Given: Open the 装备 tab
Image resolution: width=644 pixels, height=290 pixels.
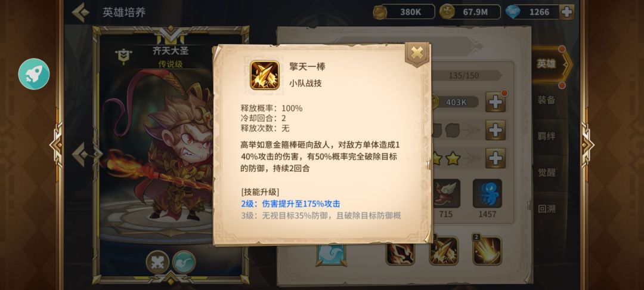Looking at the screenshot, I should tap(546, 100).
